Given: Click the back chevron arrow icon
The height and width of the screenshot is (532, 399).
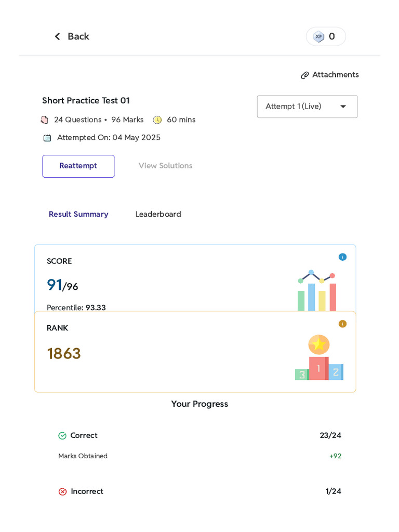Looking at the screenshot, I should point(57,36).
